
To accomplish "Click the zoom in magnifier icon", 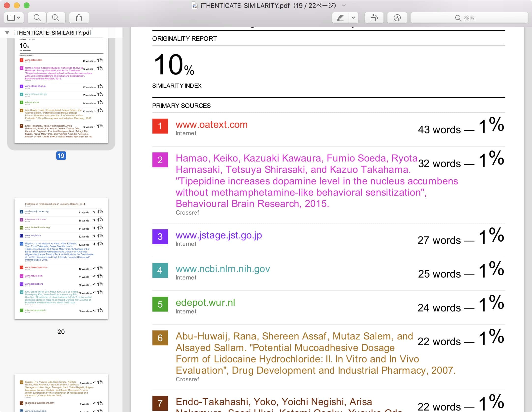I will (x=56, y=18).
